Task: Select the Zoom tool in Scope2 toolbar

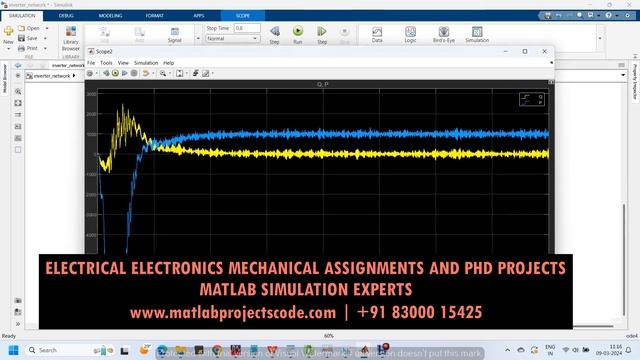Action: click(163, 73)
